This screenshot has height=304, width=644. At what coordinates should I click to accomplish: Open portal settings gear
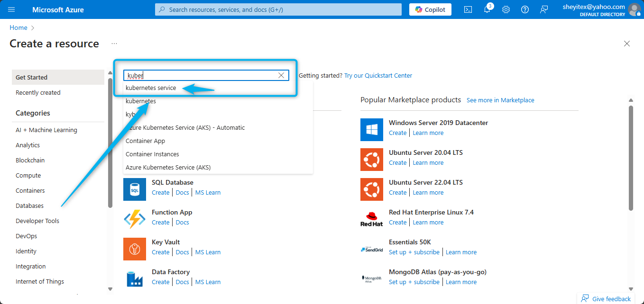tap(506, 9)
